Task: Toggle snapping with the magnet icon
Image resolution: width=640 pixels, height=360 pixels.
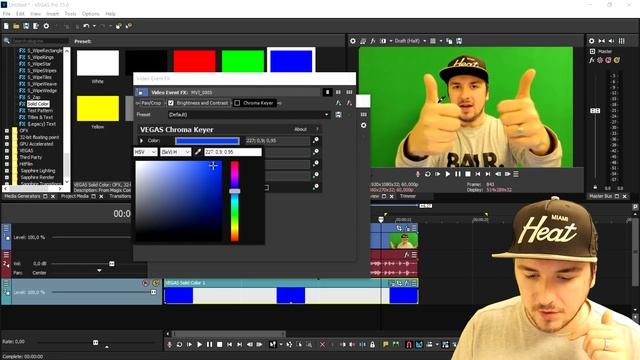Action: 409,344
